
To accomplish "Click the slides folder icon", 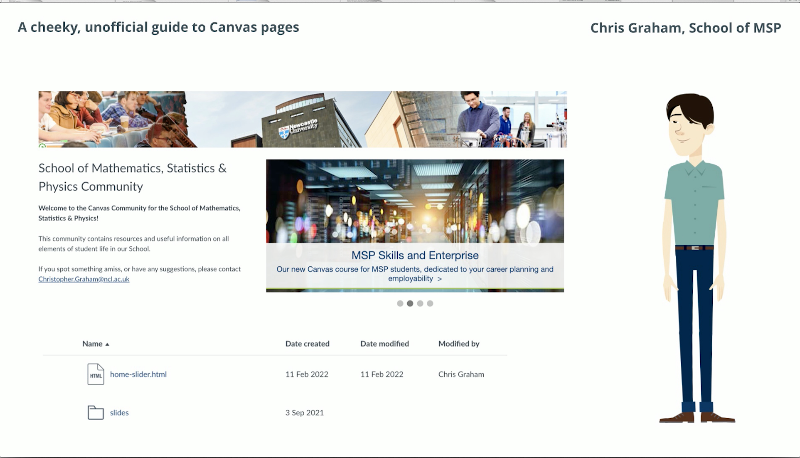I will point(96,412).
